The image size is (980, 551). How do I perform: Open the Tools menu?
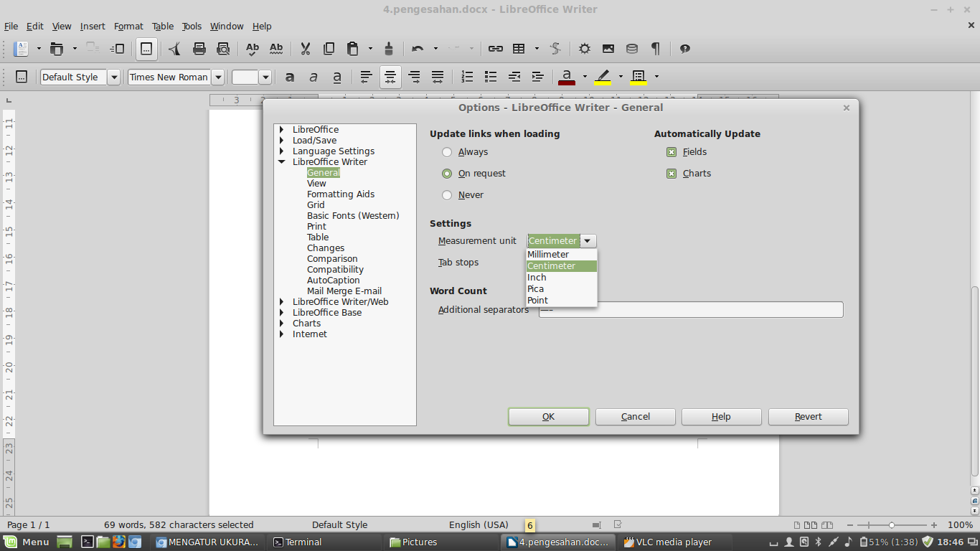pos(192,27)
